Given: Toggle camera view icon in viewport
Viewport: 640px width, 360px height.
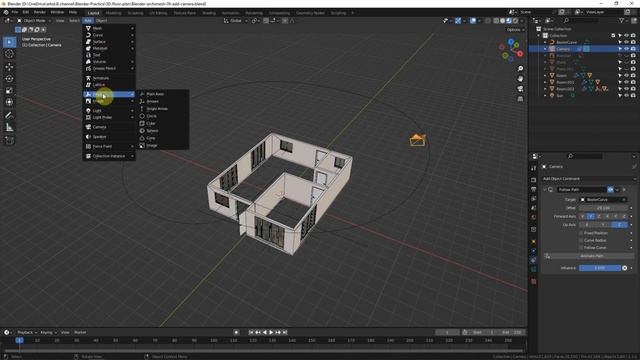Looking at the screenshot, I should 520,89.
